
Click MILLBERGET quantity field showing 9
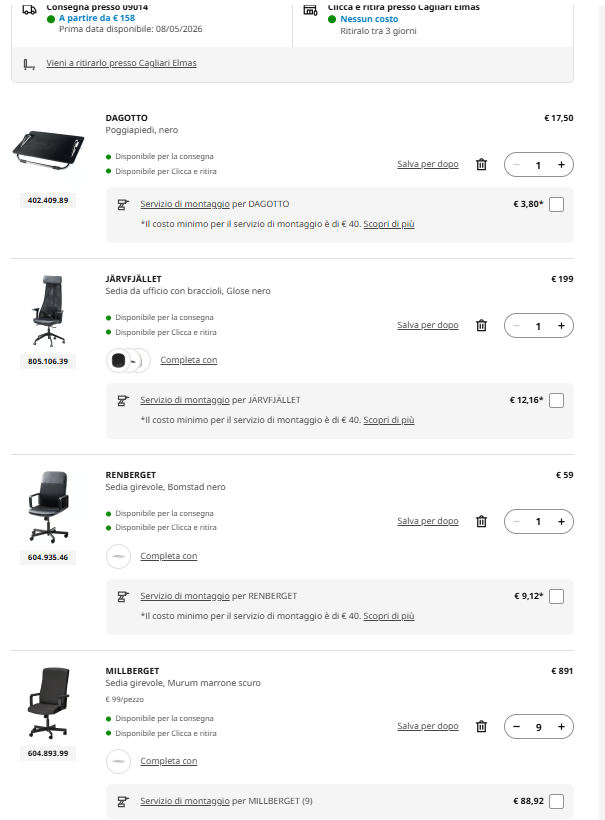(539, 727)
